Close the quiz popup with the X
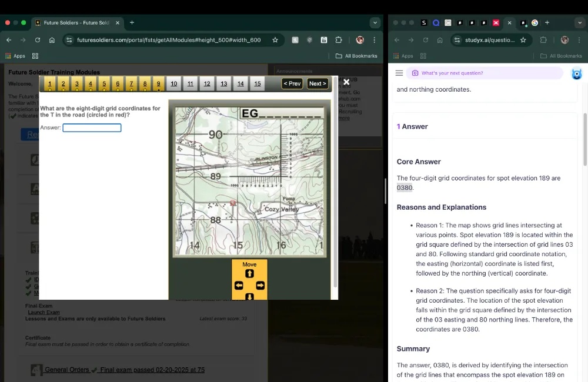Viewport: 588px width, 382px height. (x=346, y=82)
